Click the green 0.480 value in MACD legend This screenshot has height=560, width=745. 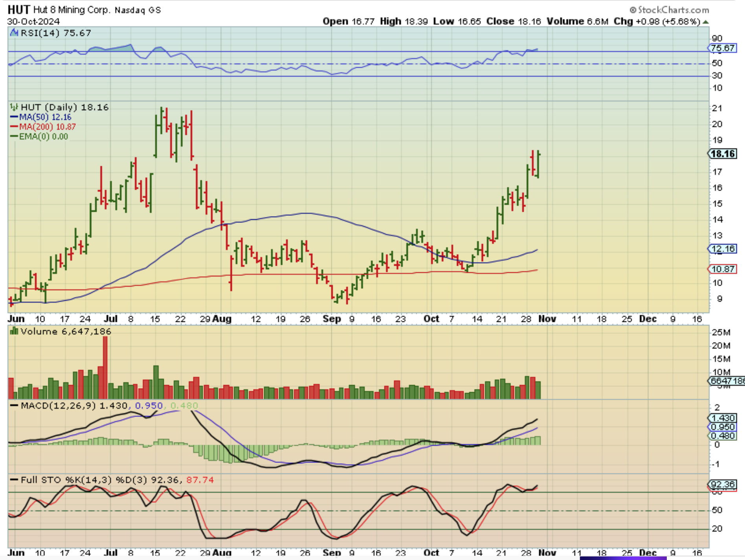184,406
